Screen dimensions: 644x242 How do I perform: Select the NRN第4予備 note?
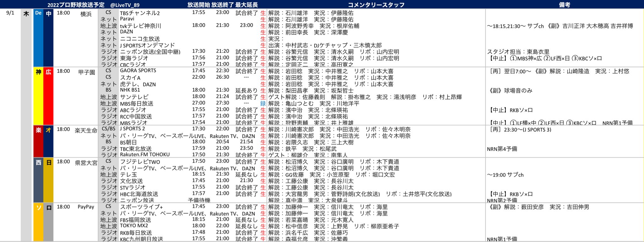[502, 149]
